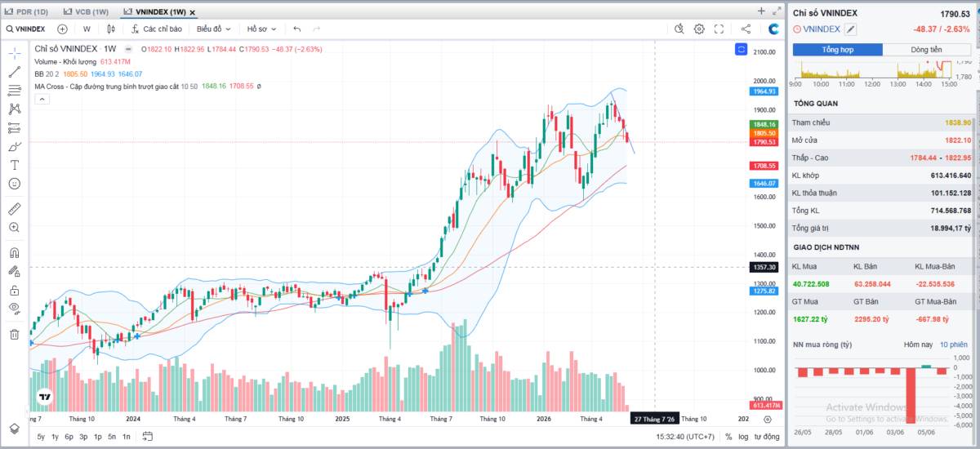This screenshot has width=980, height=449.
Task: Click the TradingView logo on chart
Action: [x=43, y=398]
